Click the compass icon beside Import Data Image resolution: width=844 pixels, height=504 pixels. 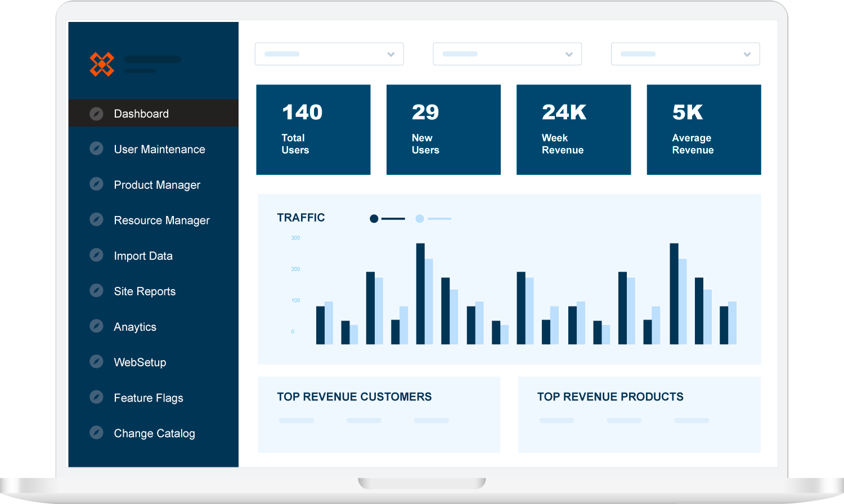point(97,255)
